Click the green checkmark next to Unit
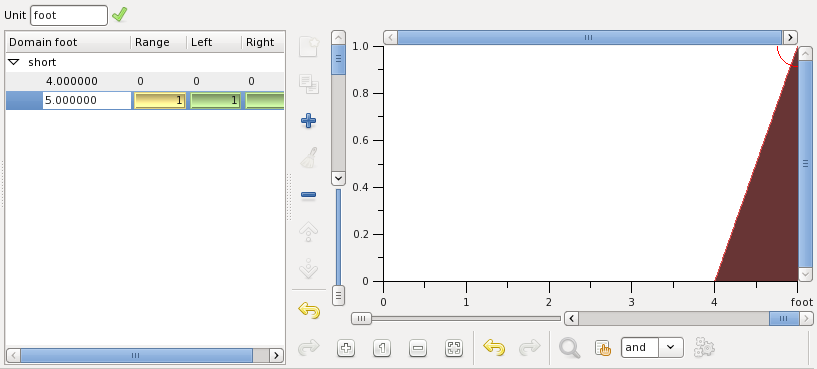Viewport: 817px width, 369px height. click(119, 15)
